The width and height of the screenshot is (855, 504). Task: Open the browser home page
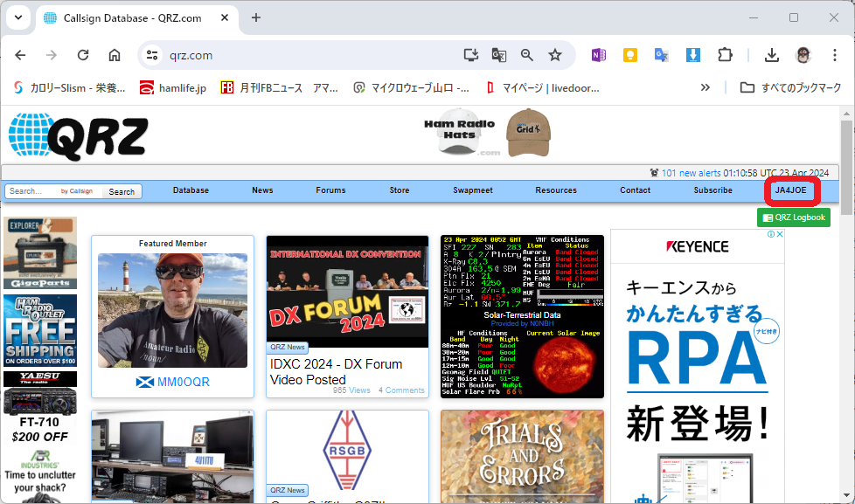pos(114,55)
